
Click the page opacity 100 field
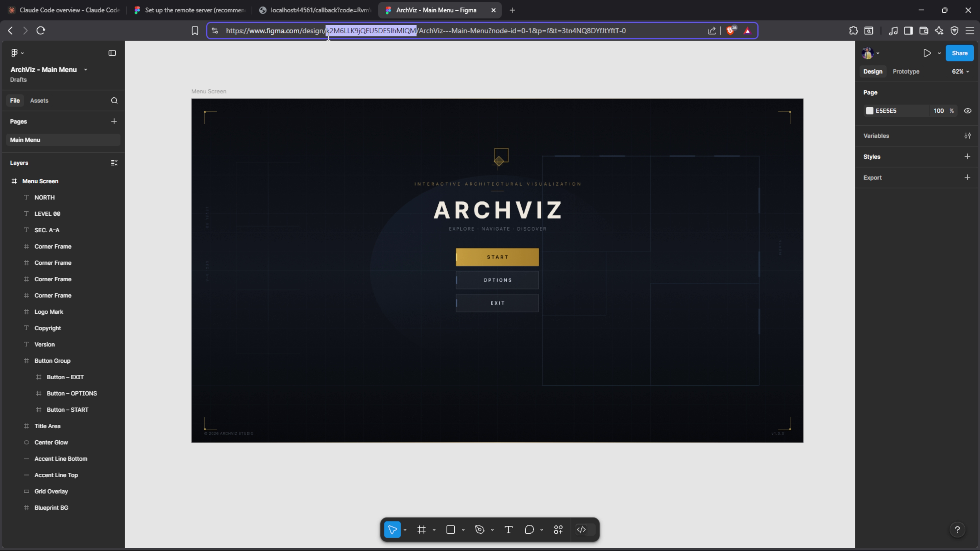[939, 111]
